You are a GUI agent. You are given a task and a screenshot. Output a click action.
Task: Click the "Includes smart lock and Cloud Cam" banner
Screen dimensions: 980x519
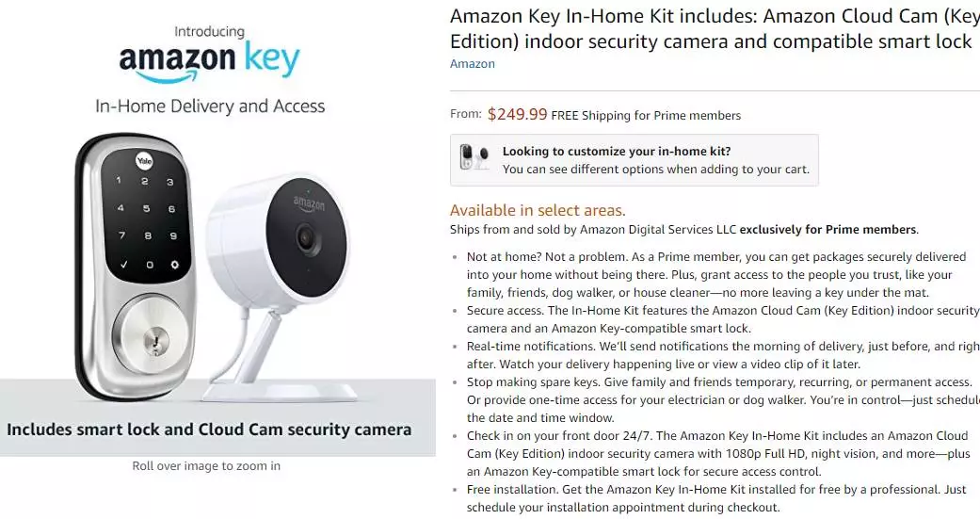[x=209, y=430]
